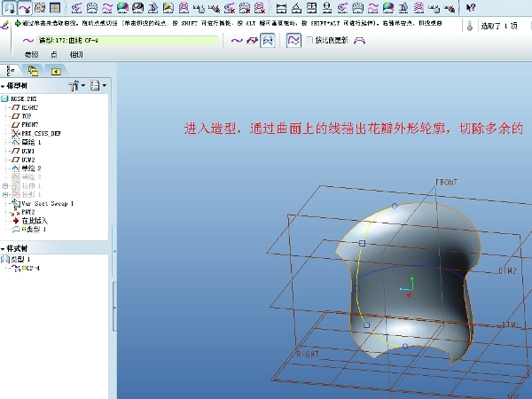This screenshot has width=532, height=399.
Task: Open the model tree tab icon
Action: tap(12, 68)
